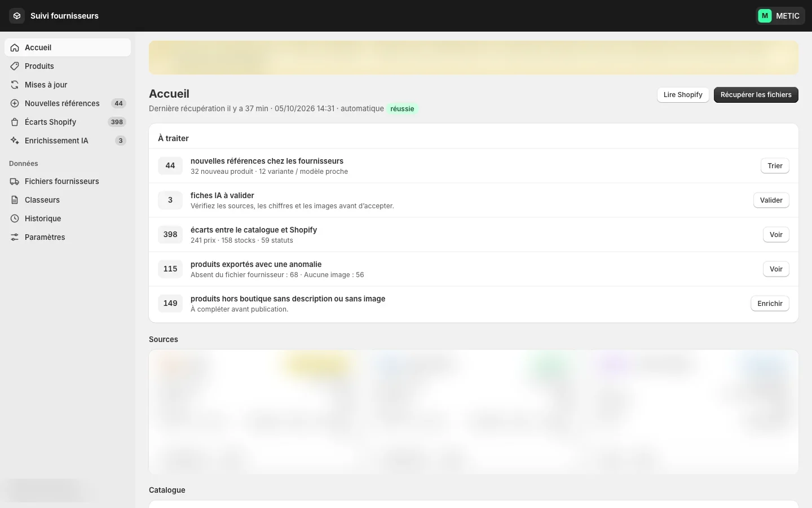Click the 44 badge on Nouvelles références

[x=118, y=103]
